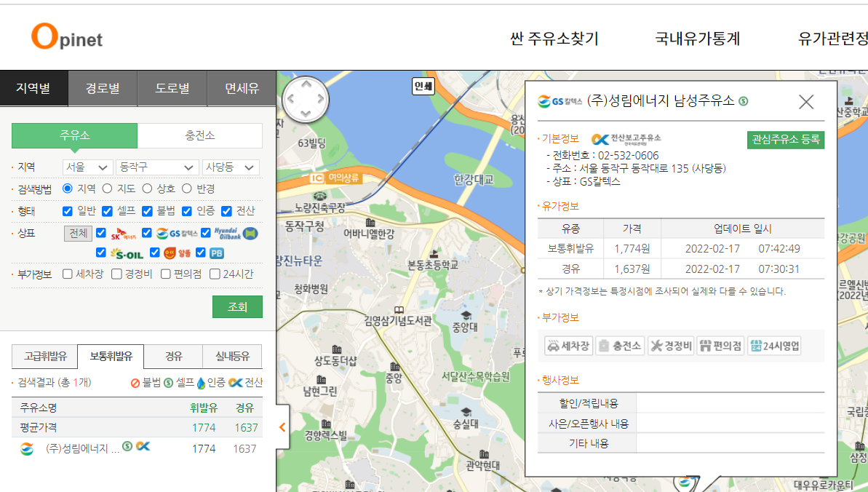
Task: Enable the 편의점 additional info checkbox
Action: click(165, 274)
